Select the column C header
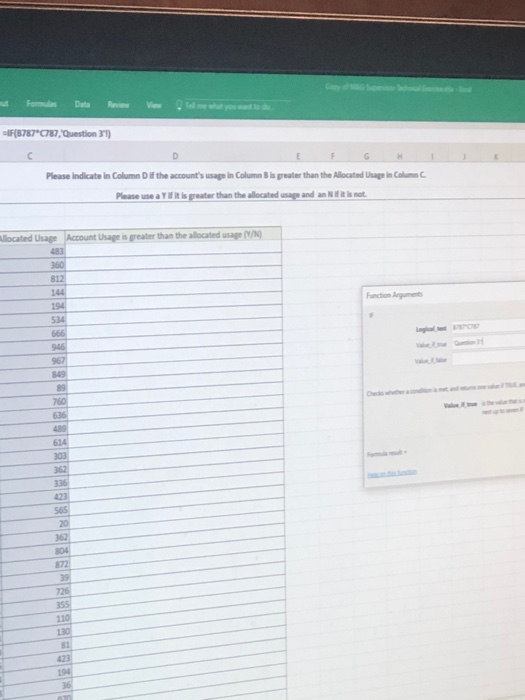 pyautogui.click(x=30, y=156)
